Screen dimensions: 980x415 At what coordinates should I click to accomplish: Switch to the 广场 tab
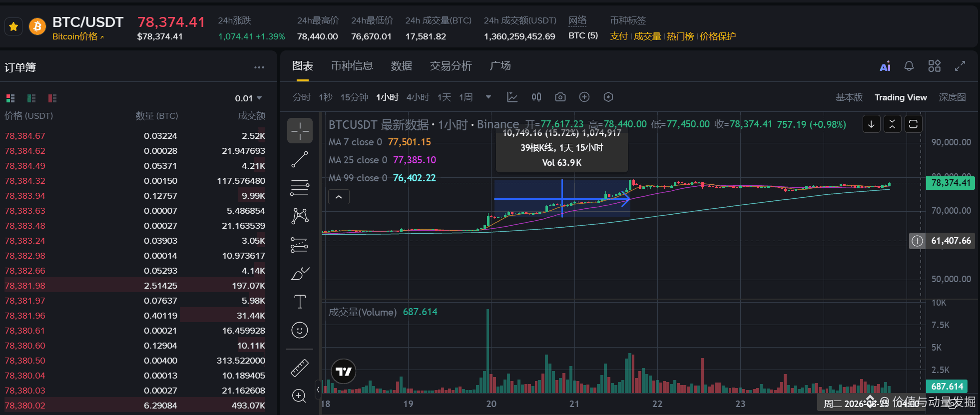pos(500,66)
